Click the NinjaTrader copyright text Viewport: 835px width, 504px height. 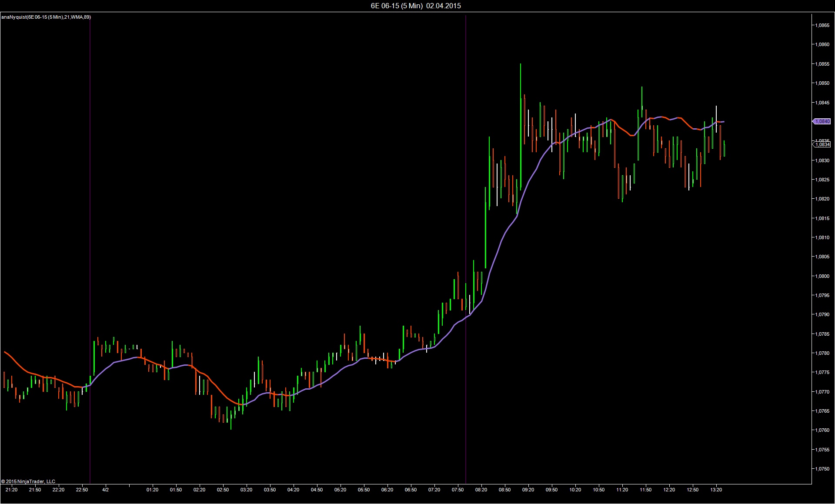[28, 481]
